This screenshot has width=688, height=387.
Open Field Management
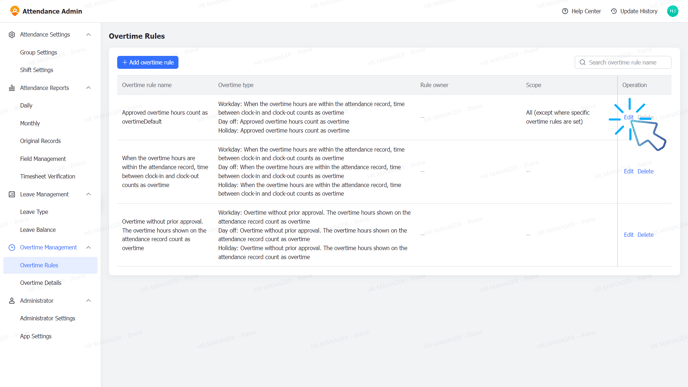coord(43,159)
